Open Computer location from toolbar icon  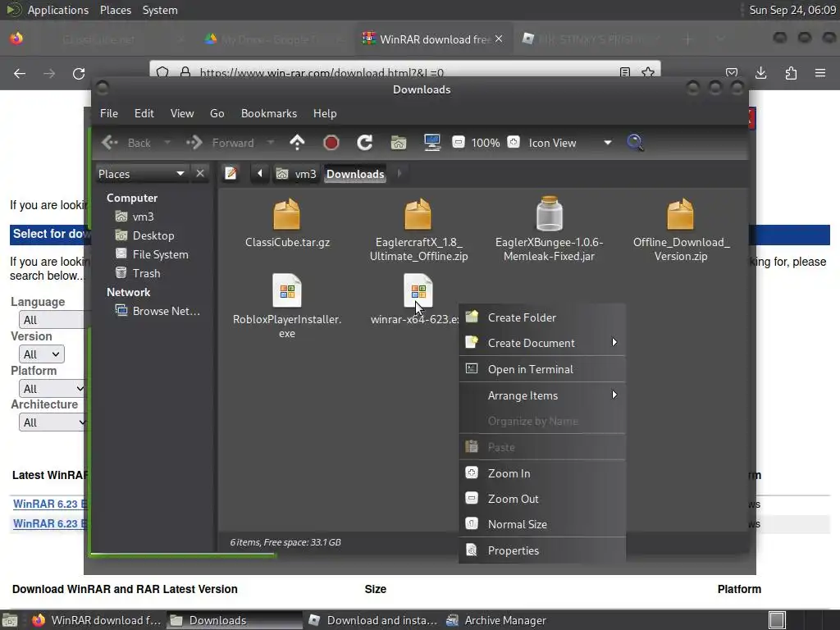(431, 143)
